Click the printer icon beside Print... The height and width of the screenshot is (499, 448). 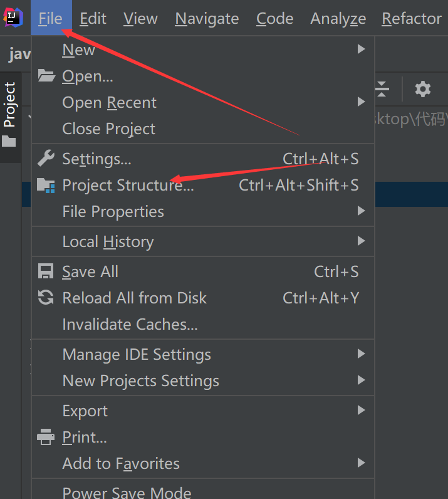pyautogui.click(x=46, y=436)
